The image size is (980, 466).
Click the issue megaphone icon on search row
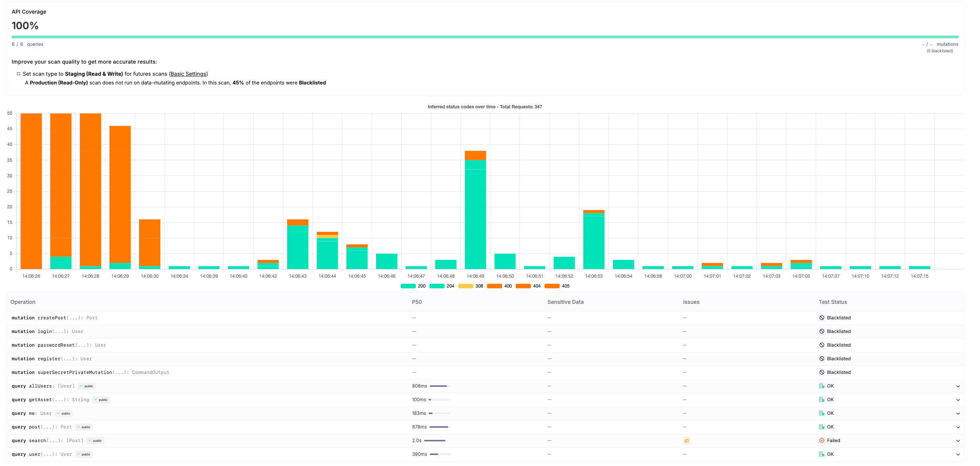(686, 441)
